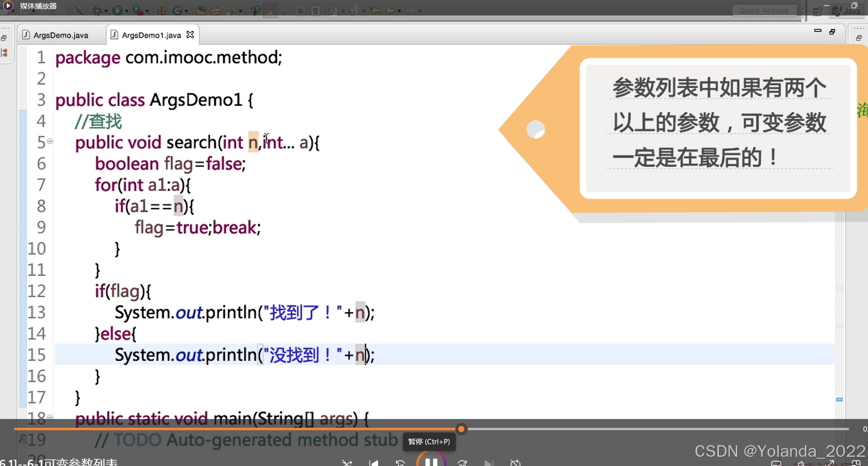Click the Open Task folder icon
The image size is (868, 466).
[215, 11]
